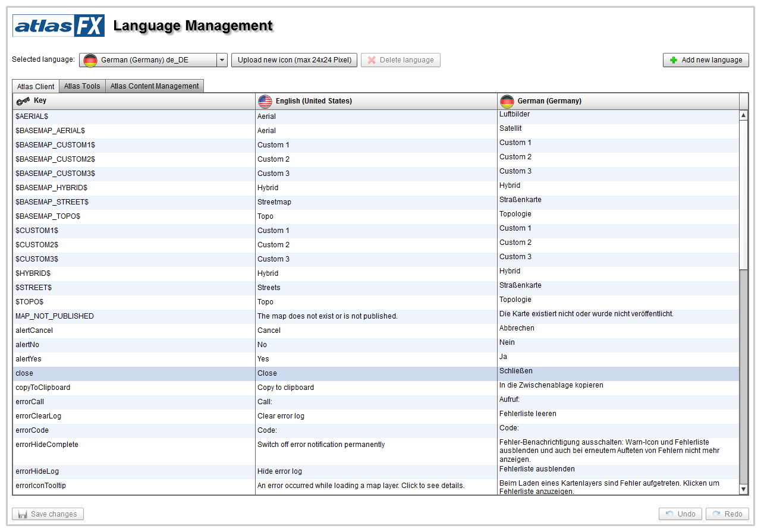Click the German translation Abbrechen
The height and width of the screenshot is (532, 761).
517,328
